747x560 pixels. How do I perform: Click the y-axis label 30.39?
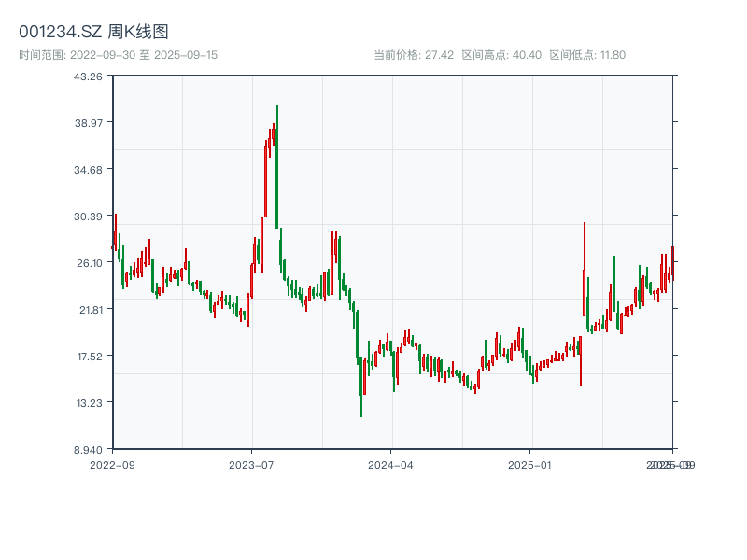(x=88, y=217)
